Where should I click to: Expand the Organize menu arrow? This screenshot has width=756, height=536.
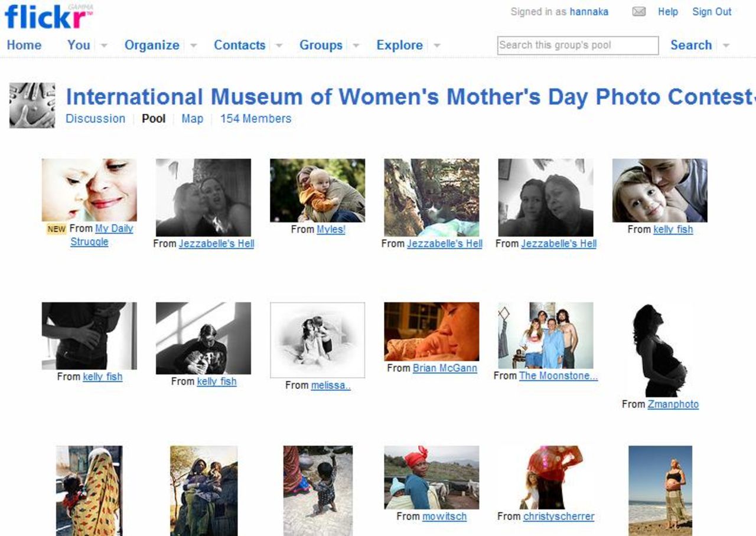pyautogui.click(x=193, y=45)
